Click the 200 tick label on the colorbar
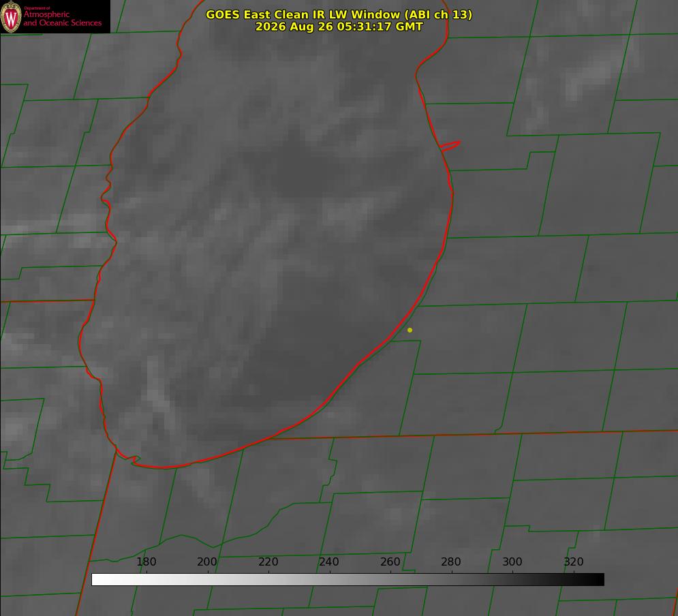Viewport: 678px width, 616px height. point(207,561)
